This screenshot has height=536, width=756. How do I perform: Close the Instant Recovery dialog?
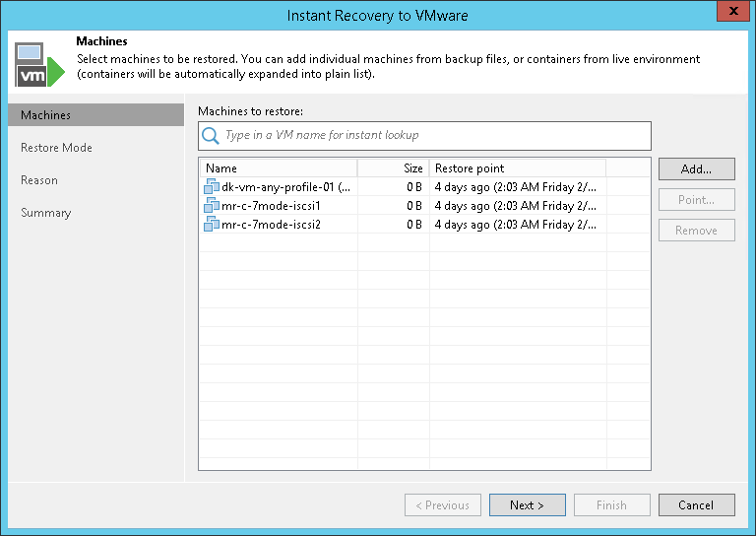pos(728,15)
